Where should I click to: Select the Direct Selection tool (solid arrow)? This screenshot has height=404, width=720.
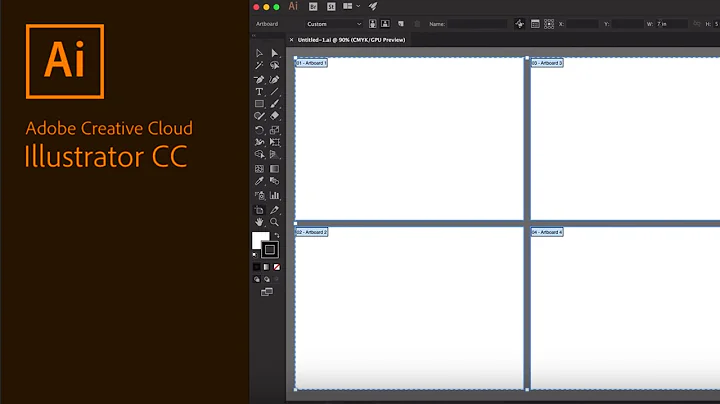(x=275, y=53)
